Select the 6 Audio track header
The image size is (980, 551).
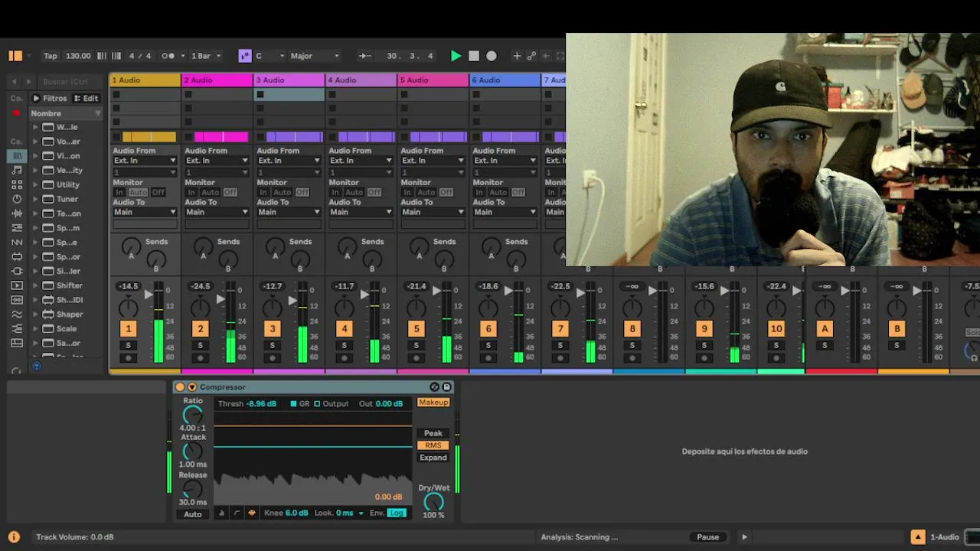505,80
